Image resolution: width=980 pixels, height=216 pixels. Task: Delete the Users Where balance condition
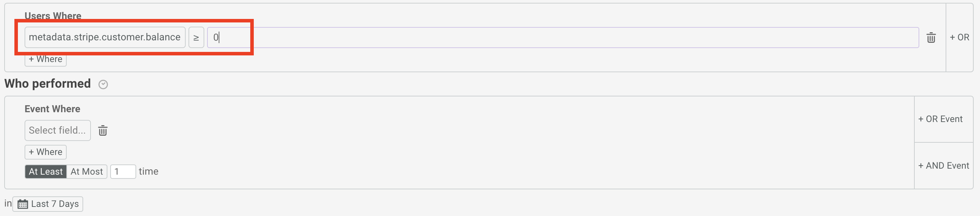(x=931, y=38)
